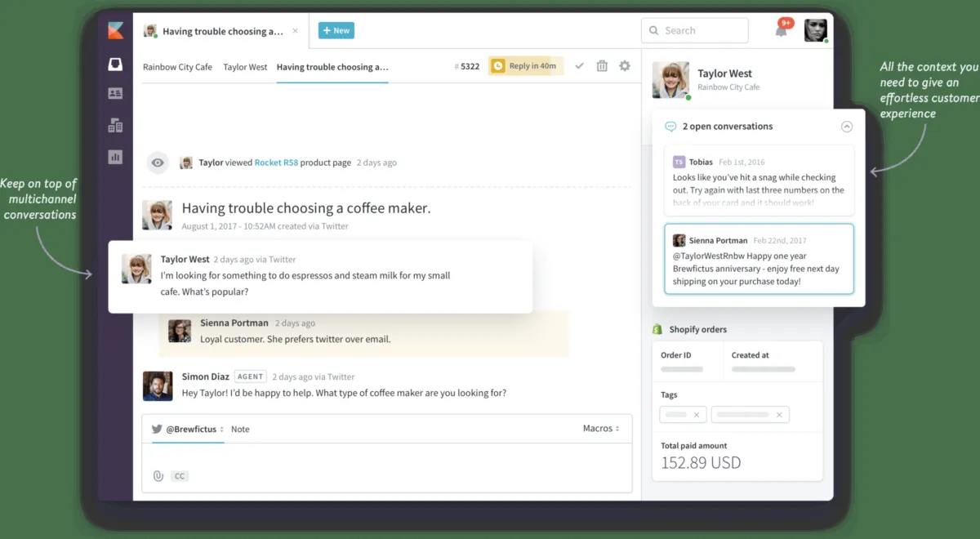Image resolution: width=980 pixels, height=539 pixels.
Task: Attach a file with the paperclip icon
Action: click(x=159, y=475)
